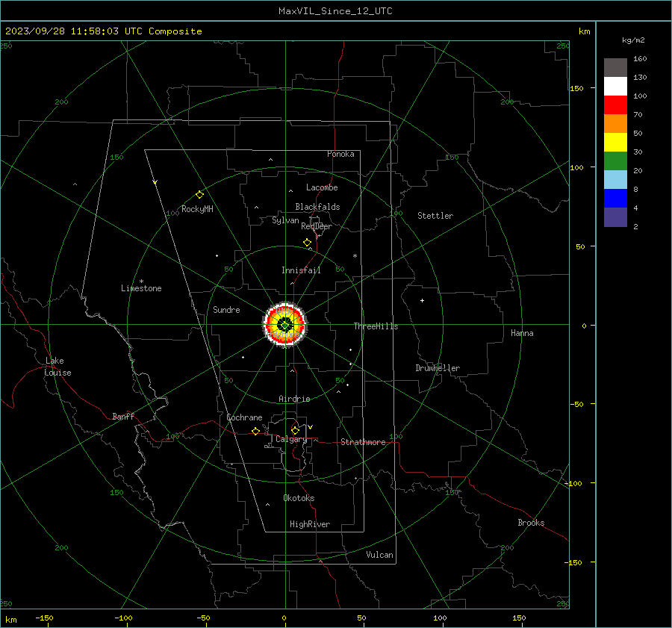
Task: Click the legend value 160
Action: [x=640, y=59]
